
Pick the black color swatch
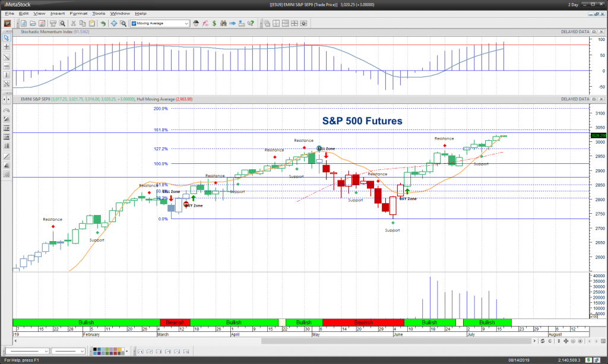coord(94,349)
